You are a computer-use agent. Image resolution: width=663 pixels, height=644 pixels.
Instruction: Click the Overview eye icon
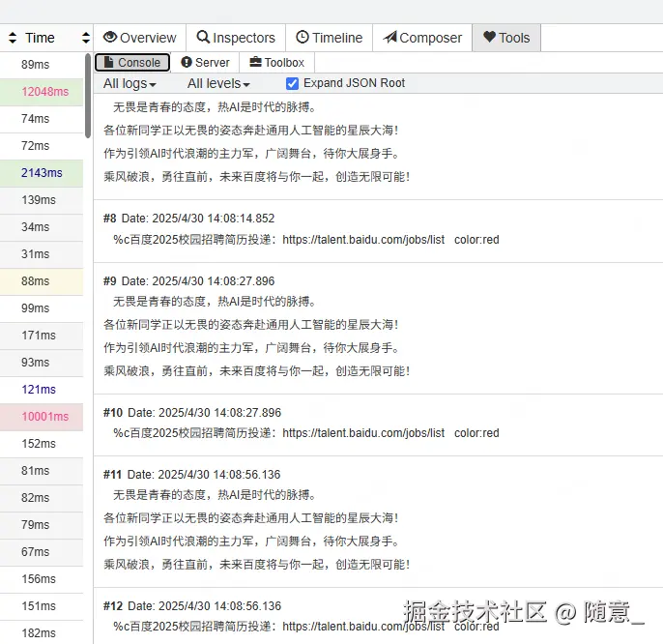[110, 38]
